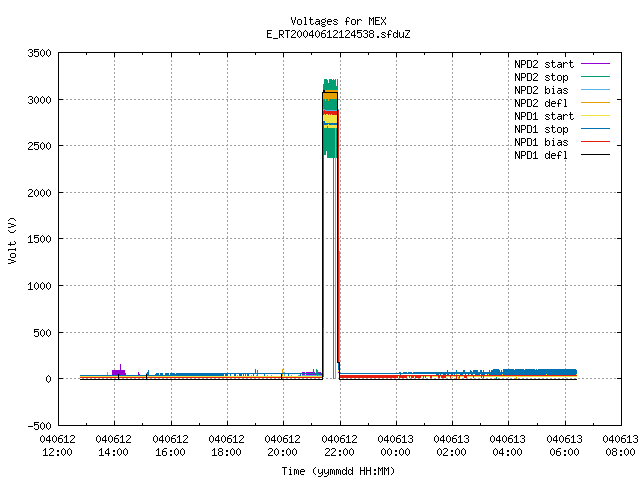This screenshot has height=480, width=640.
Task: Click the y-axis value 2500
Action: pyautogui.click(x=40, y=146)
